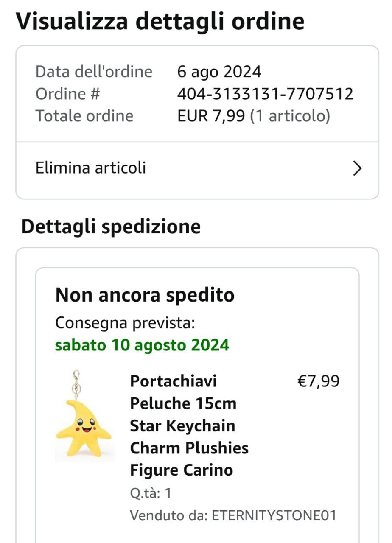Tap the order number 404-3133131-7707512
Viewport: 392px width, 543px height.
click(265, 94)
